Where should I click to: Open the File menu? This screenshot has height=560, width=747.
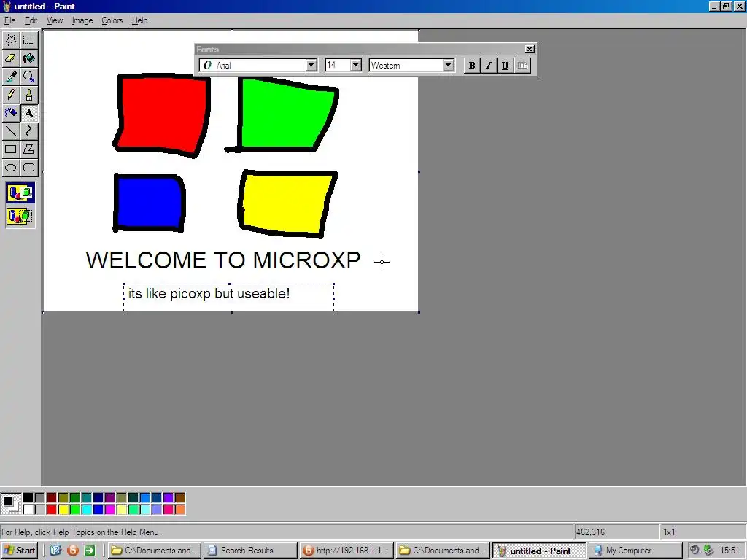[9, 20]
